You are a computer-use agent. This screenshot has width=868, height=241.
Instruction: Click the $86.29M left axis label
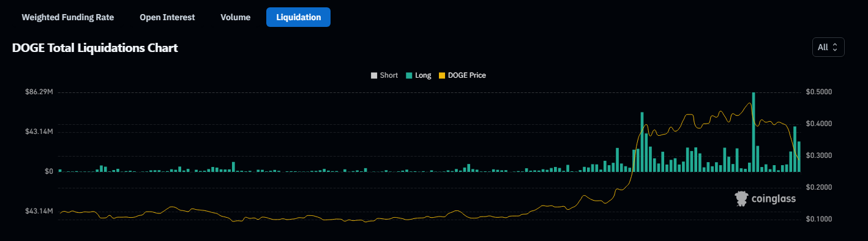coord(39,92)
